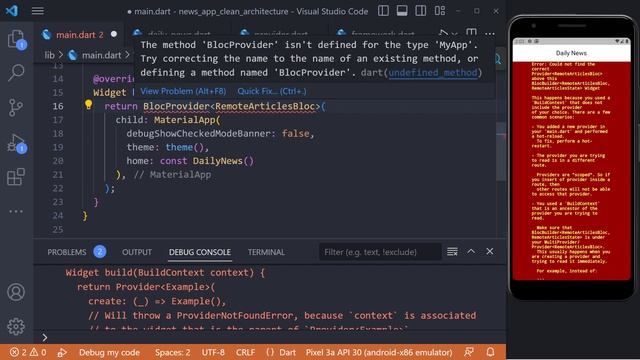The image size is (640, 360).
Task: Click the Daily News title in emulator
Action: click(x=571, y=53)
